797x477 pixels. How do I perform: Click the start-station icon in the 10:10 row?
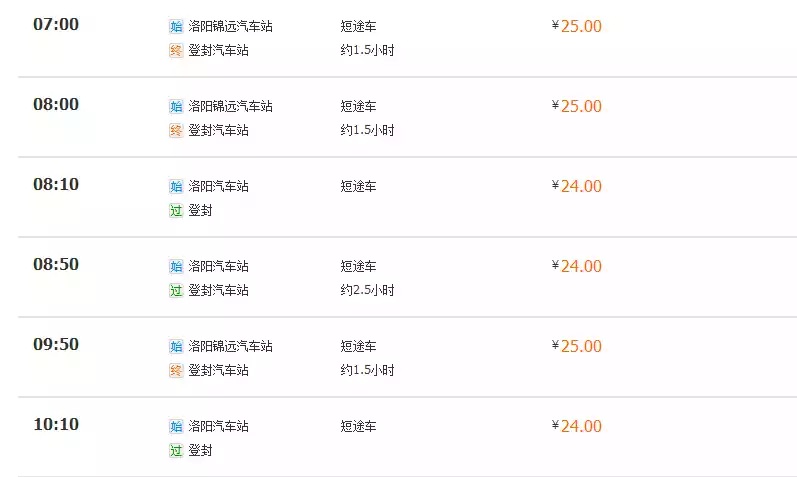176,426
